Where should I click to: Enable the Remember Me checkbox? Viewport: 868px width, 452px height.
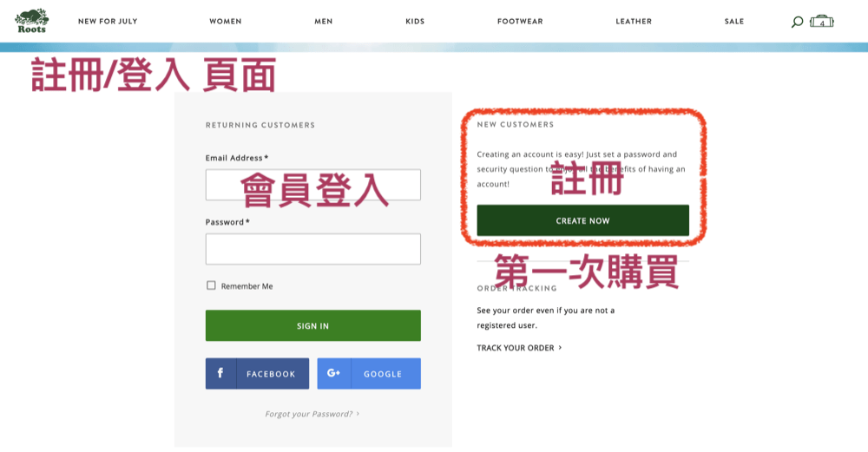point(211,285)
